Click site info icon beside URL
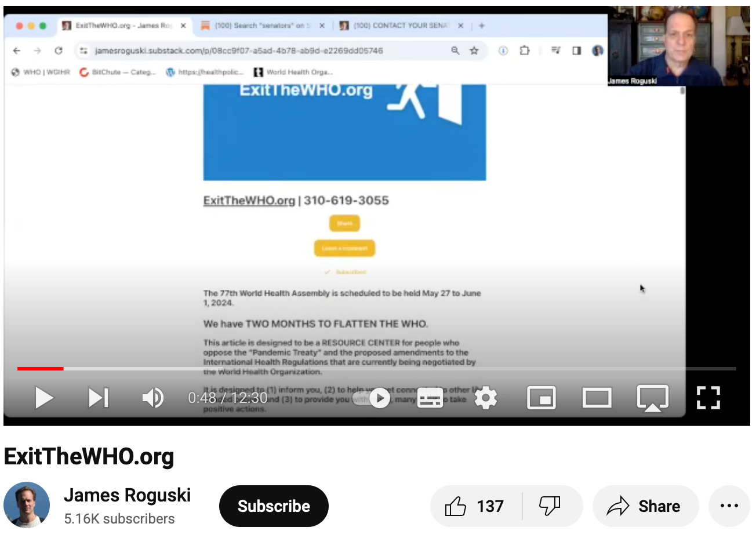 (x=84, y=50)
